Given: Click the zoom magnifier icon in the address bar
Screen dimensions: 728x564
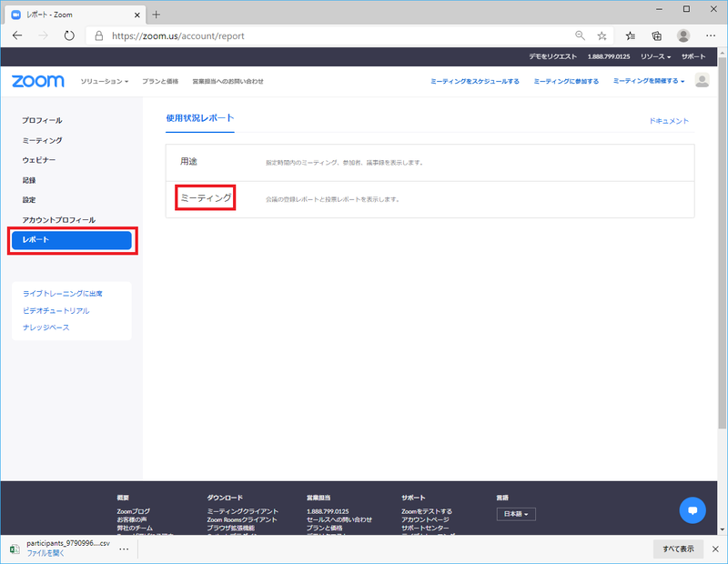Looking at the screenshot, I should click(580, 35).
